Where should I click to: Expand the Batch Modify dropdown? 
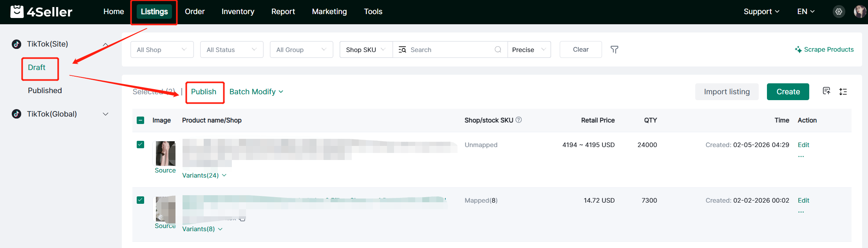tap(256, 92)
